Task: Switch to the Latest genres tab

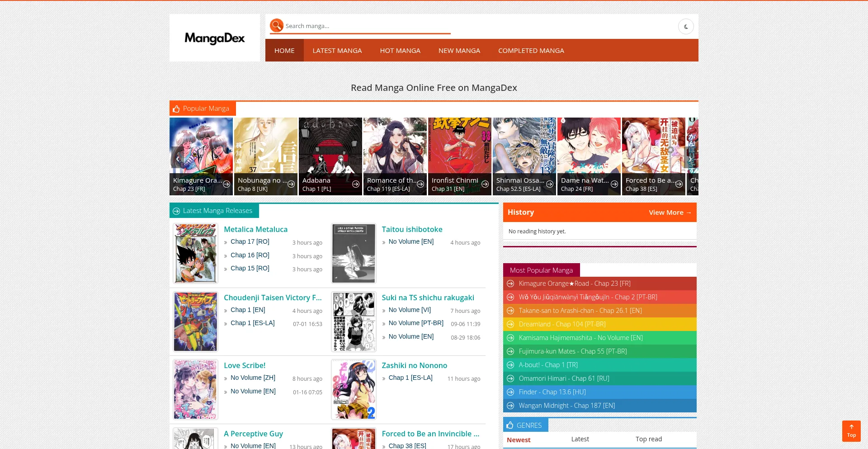Action: pos(580,439)
